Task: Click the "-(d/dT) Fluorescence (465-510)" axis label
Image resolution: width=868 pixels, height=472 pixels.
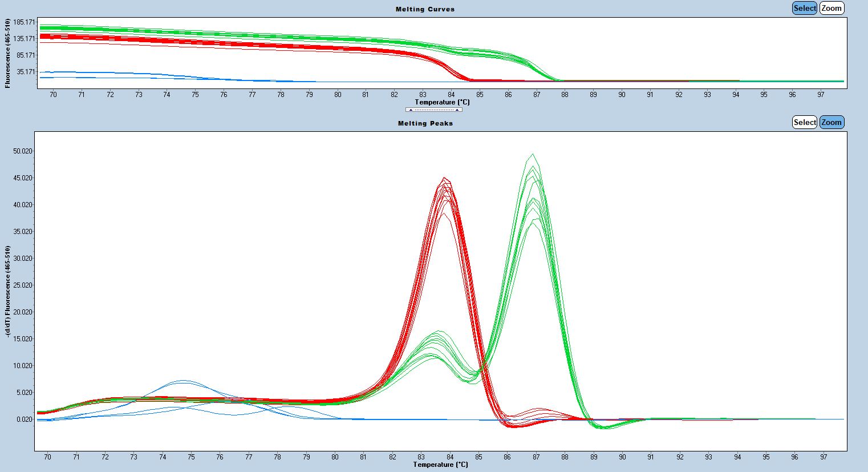Action: point(8,293)
